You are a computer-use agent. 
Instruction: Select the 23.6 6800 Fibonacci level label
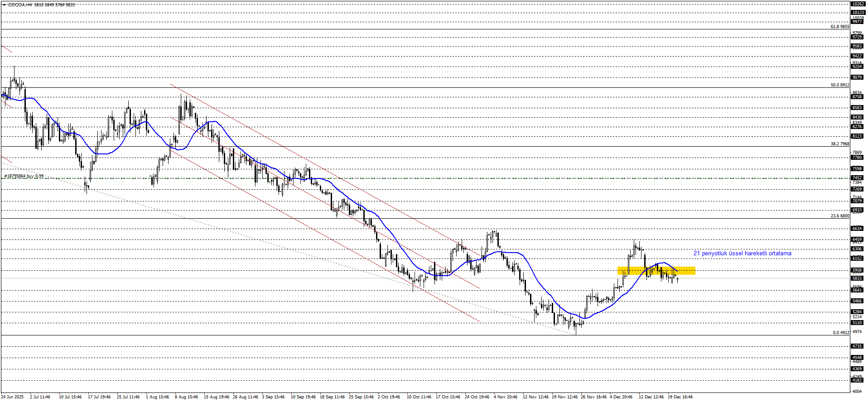(x=839, y=216)
